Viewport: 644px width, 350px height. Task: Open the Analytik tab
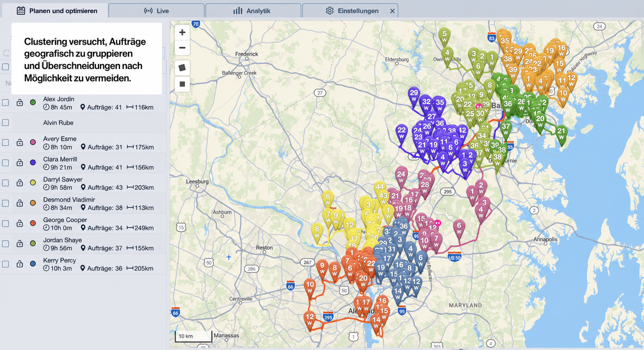click(x=253, y=11)
